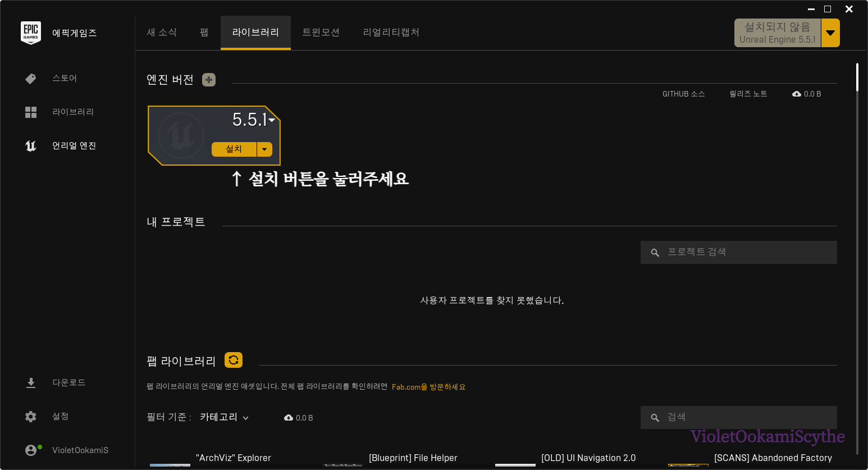868x470 pixels.
Task: Visit the Fab.com을 방문하세요 link
Action: point(428,387)
